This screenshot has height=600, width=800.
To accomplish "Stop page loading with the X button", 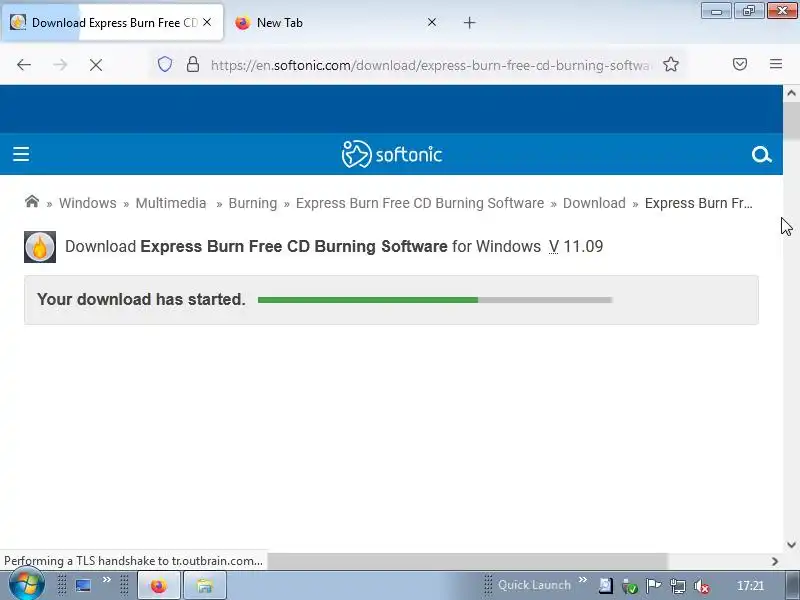I will (x=96, y=65).
